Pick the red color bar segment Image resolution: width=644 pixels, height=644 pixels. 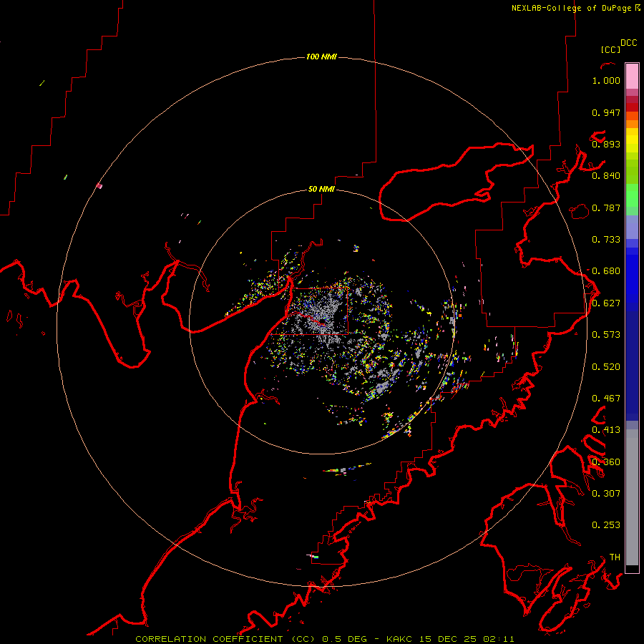[x=632, y=107]
